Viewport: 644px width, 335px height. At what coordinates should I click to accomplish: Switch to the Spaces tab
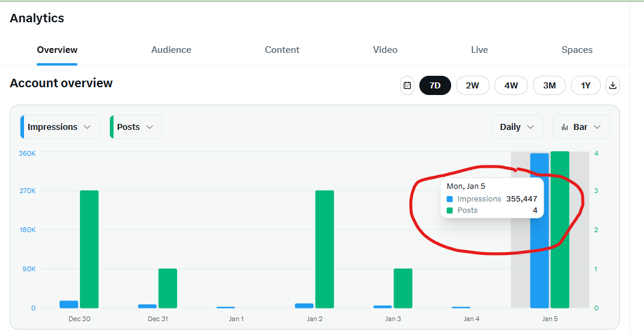(x=577, y=50)
